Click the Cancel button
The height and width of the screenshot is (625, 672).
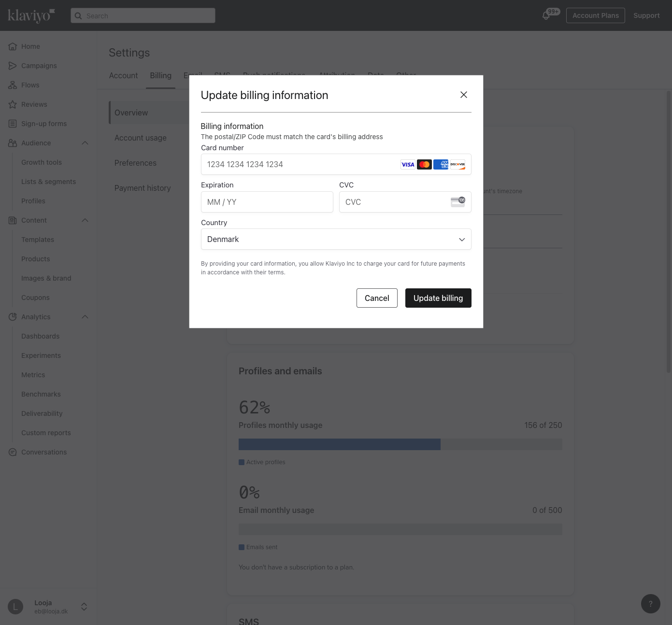point(377,298)
